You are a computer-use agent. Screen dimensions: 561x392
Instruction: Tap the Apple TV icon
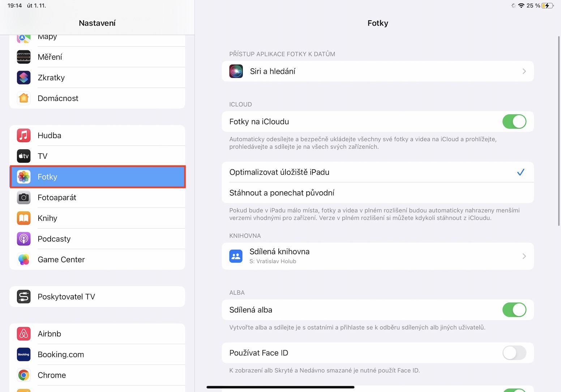click(24, 156)
